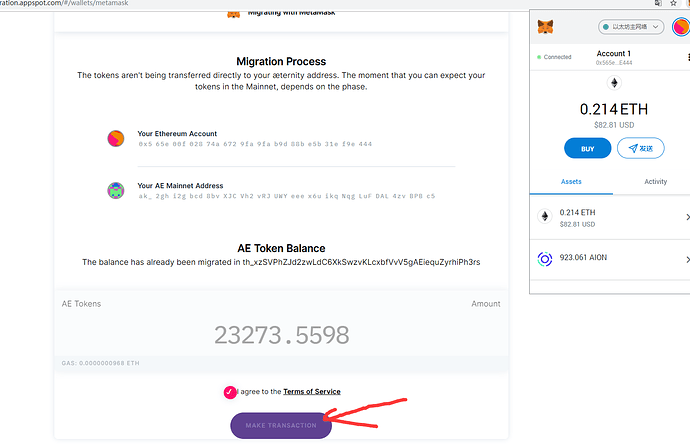Click the AION token icon
690x447 pixels.
click(x=545, y=259)
